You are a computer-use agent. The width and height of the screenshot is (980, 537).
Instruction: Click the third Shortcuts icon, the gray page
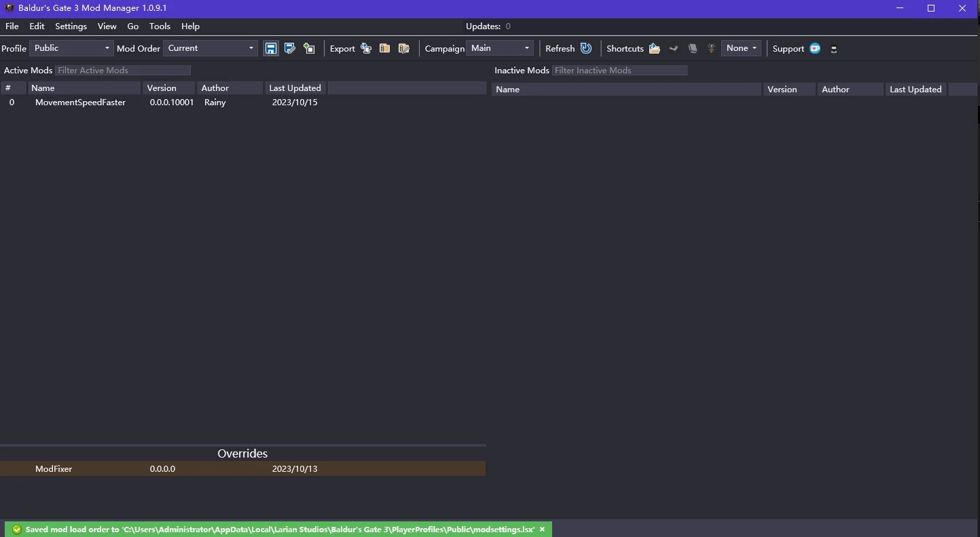click(x=693, y=48)
